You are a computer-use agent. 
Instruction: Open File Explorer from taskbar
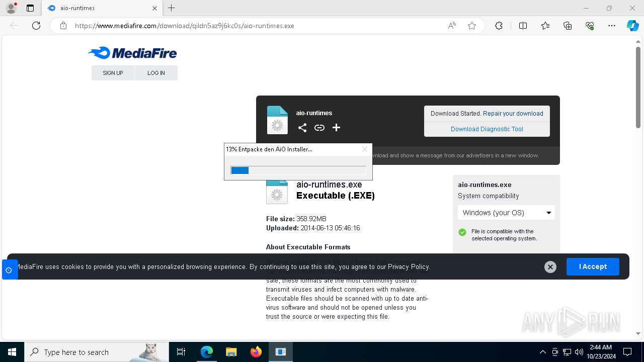tap(231, 352)
